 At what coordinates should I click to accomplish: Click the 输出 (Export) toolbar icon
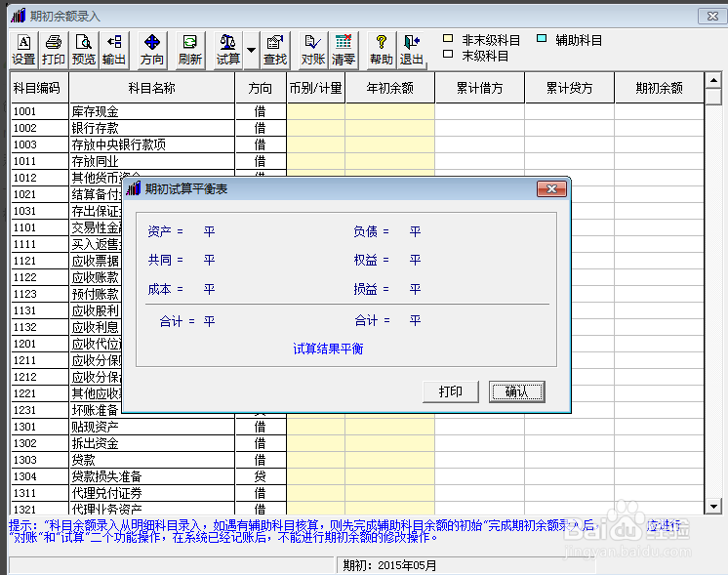click(x=114, y=50)
